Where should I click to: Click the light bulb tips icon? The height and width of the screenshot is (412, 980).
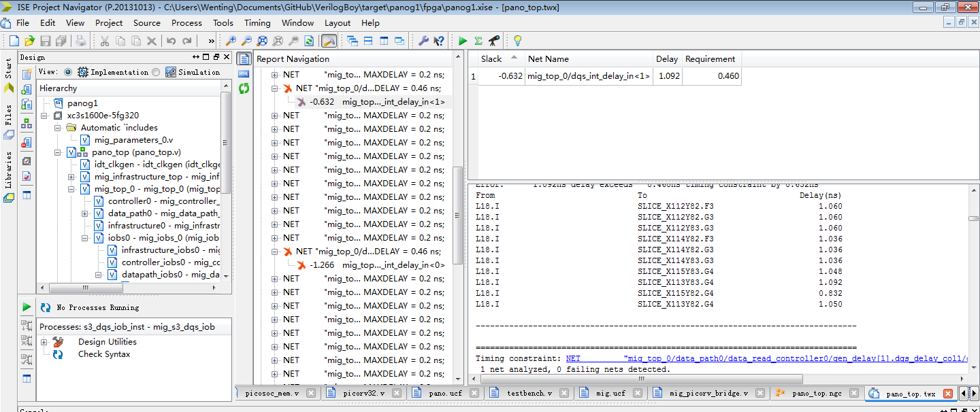click(517, 41)
